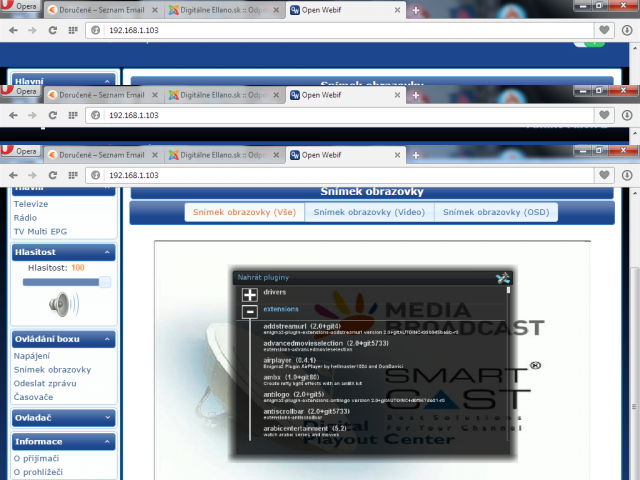Switch to the Doručené – Seznam Email tab in bottom window
The image size is (640, 480).
coord(102,155)
